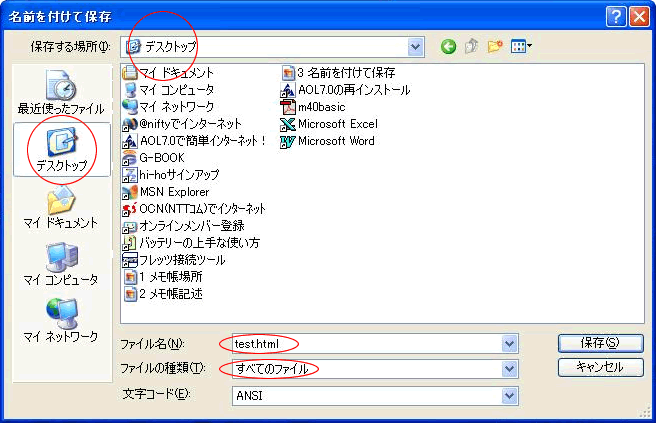Viewport: 656px width, 423px height.
Task: Select マイ コンピュータ in the file list
Action: [168, 90]
